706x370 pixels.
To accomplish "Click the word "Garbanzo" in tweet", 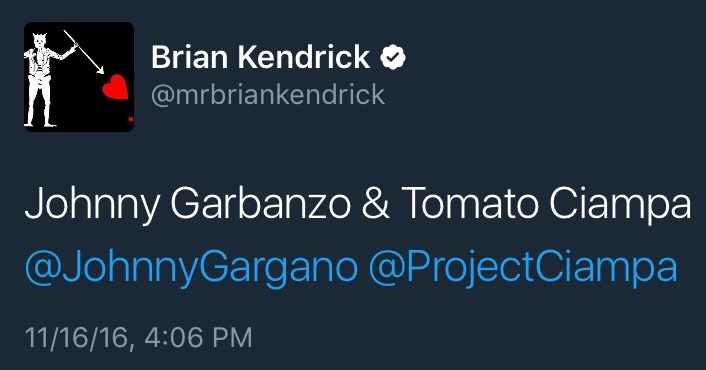I will 260,203.
